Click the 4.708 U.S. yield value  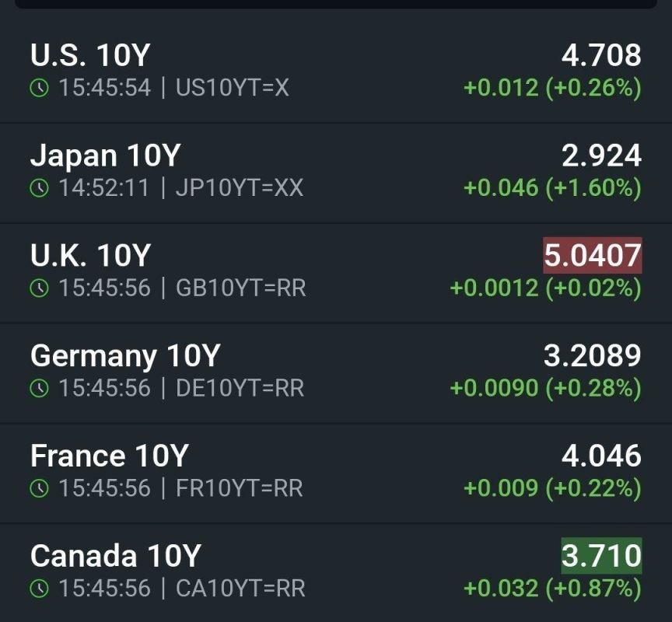[x=601, y=55]
